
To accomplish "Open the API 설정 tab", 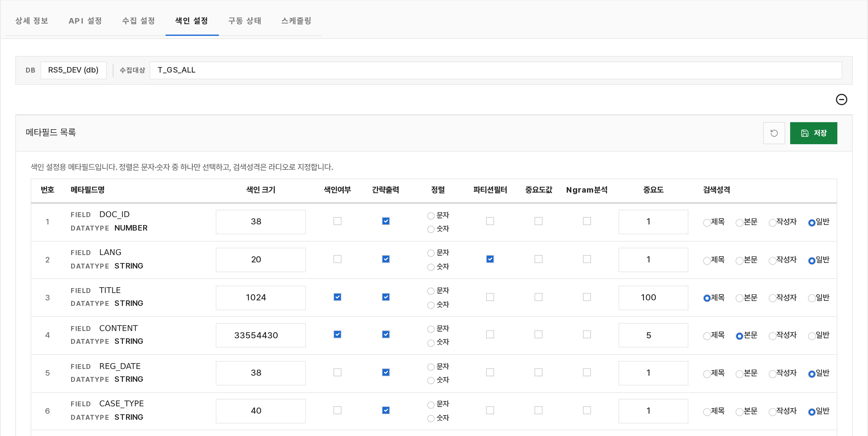I will [x=85, y=21].
